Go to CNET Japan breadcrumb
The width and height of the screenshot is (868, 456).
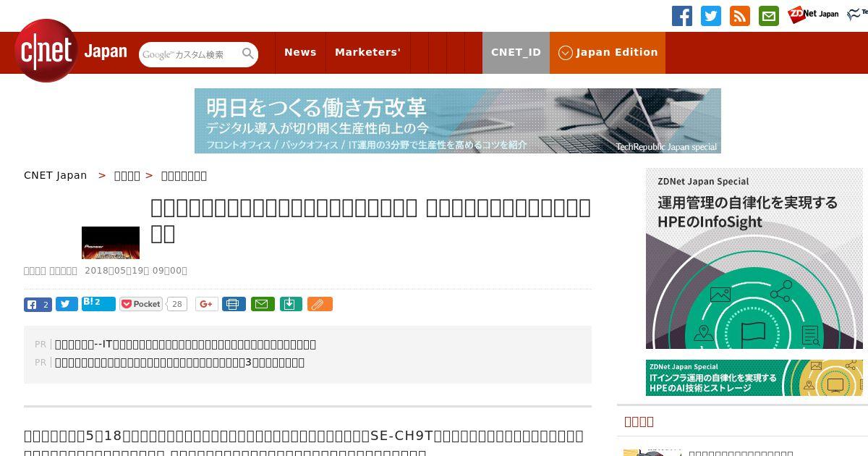(56, 175)
